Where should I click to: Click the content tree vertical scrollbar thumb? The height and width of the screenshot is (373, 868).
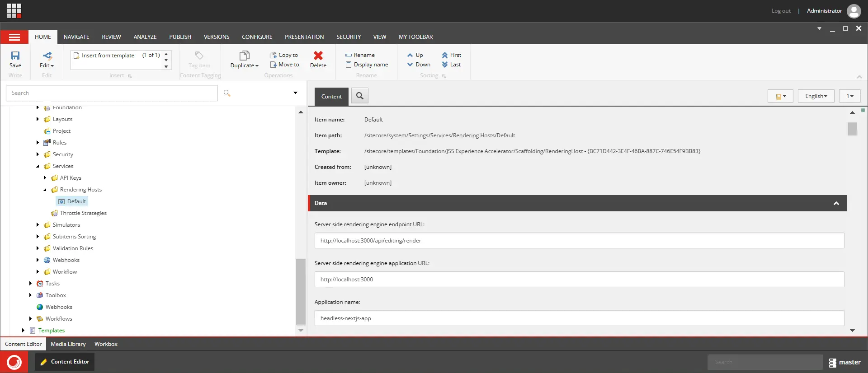tap(301, 292)
